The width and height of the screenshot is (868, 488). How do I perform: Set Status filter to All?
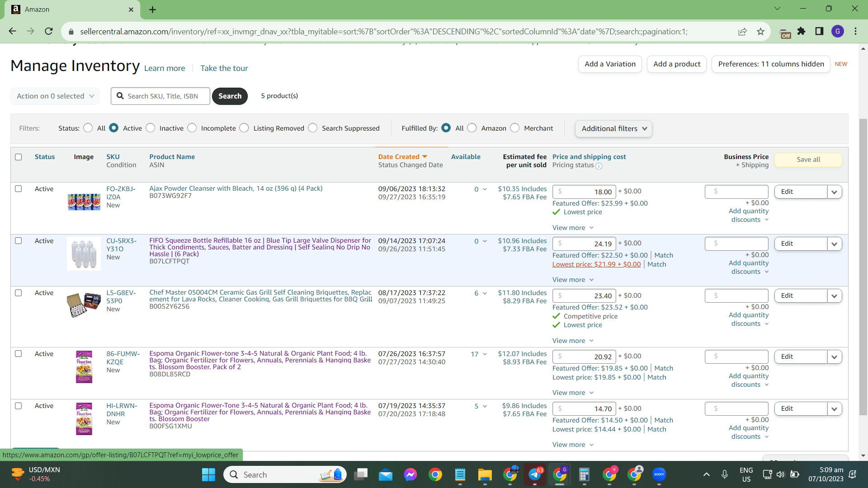(x=88, y=128)
